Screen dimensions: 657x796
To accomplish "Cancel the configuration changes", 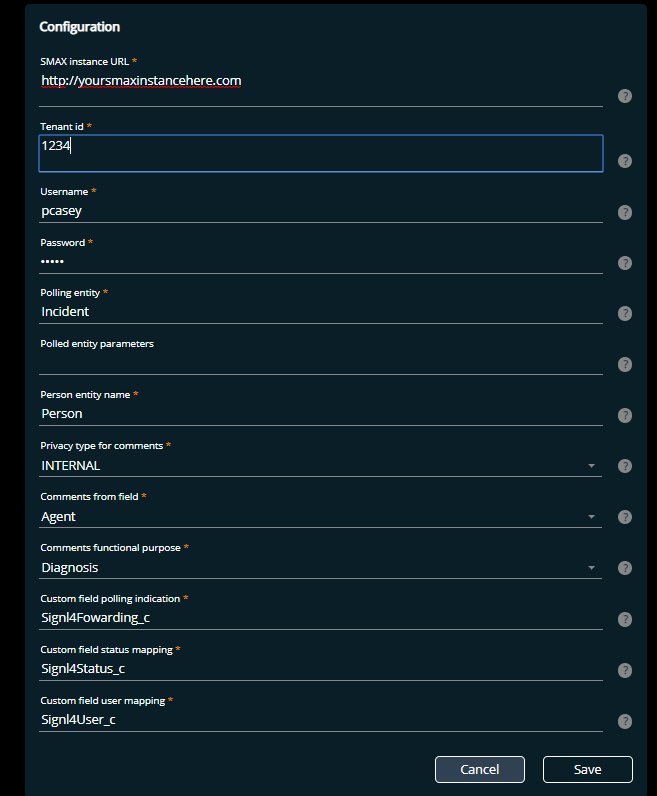I will coord(480,770).
